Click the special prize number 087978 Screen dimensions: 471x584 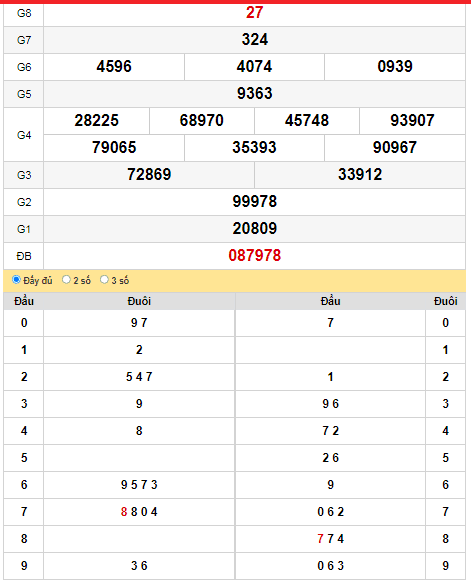(x=255, y=256)
